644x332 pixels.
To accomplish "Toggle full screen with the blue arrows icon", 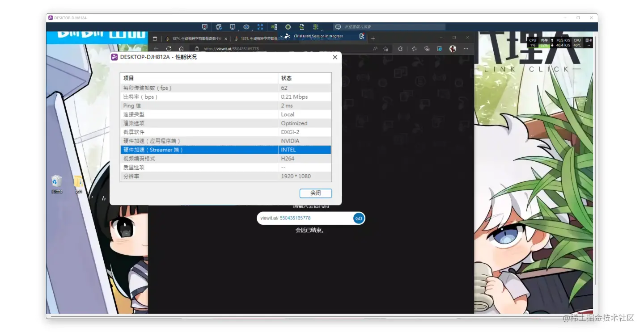I will (260, 27).
